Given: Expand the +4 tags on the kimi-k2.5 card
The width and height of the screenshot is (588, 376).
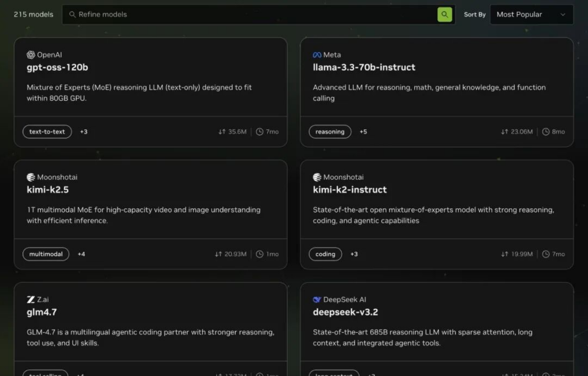Looking at the screenshot, I should [x=81, y=254].
